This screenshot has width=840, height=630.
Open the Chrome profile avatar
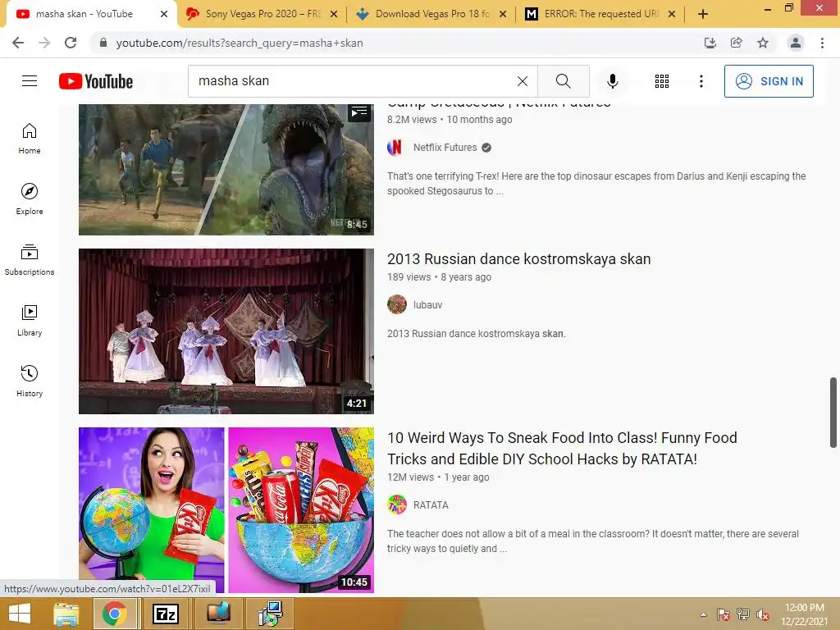(x=796, y=43)
